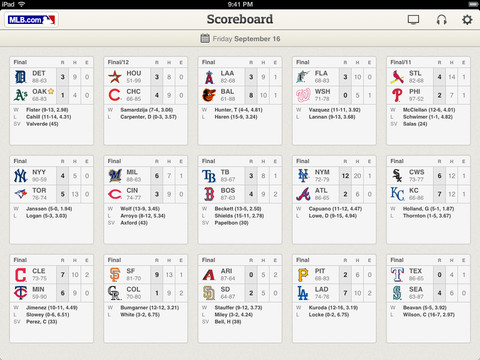Tap the Los Angeles Dodgers logo
The height and width of the screenshot is (360, 480).
(x=303, y=293)
